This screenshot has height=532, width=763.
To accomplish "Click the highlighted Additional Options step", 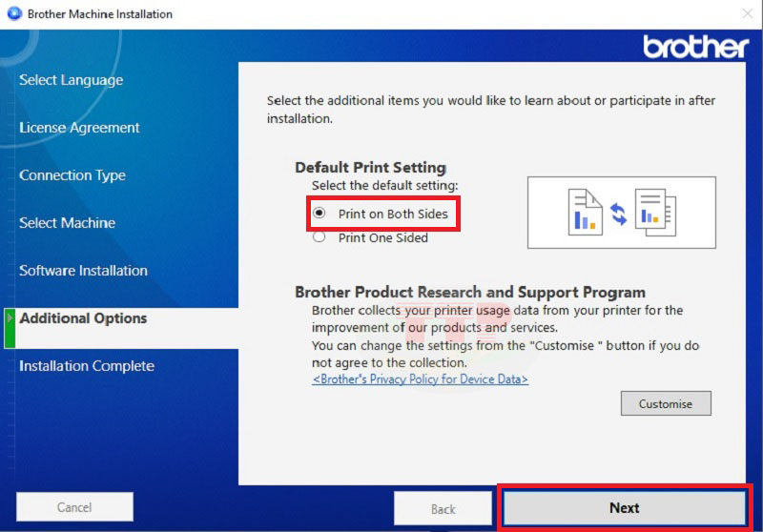I will tap(83, 318).
